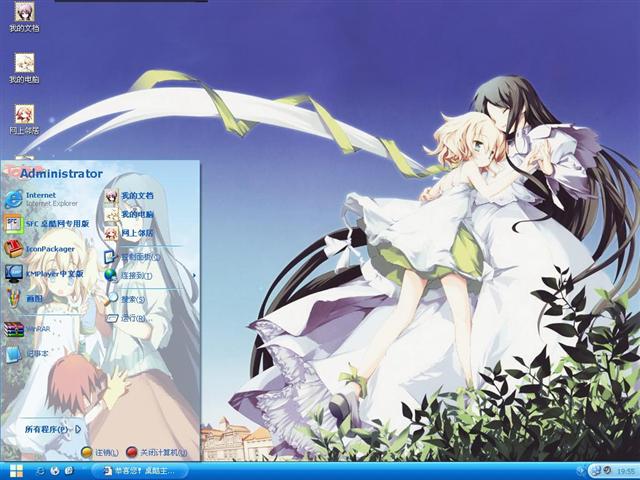Click the round tray icon beside the clock
Viewport: 640px width, 480px height.
[607, 470]
